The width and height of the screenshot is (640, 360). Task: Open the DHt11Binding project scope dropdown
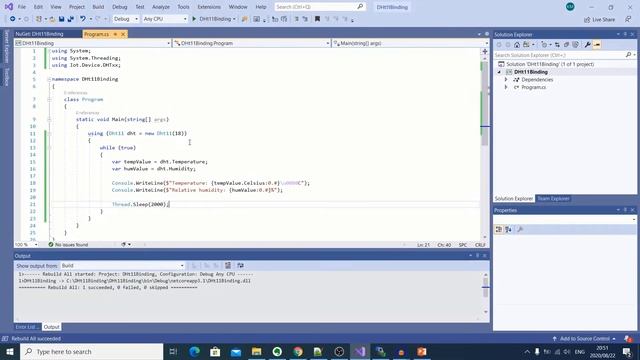(93, 43)
